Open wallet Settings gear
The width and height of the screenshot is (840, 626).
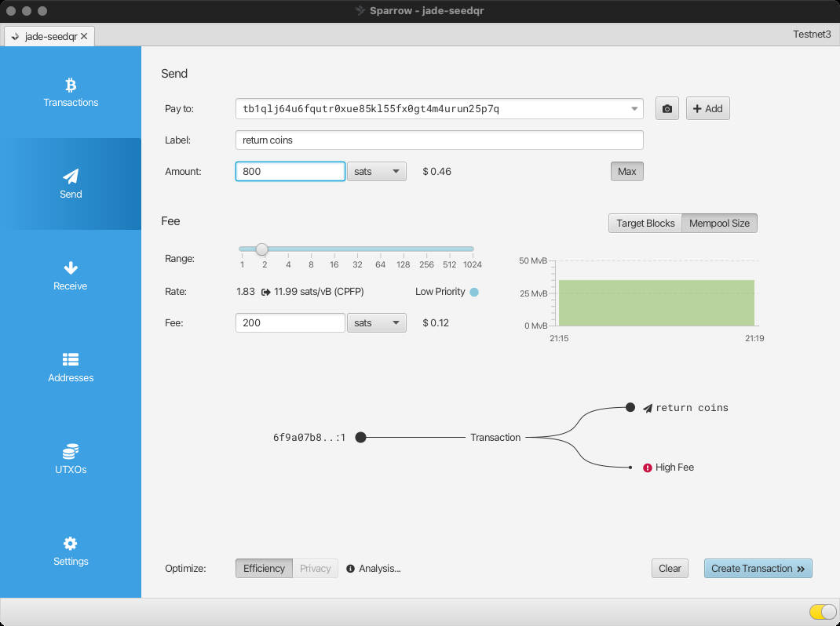(x=71, y=551)
